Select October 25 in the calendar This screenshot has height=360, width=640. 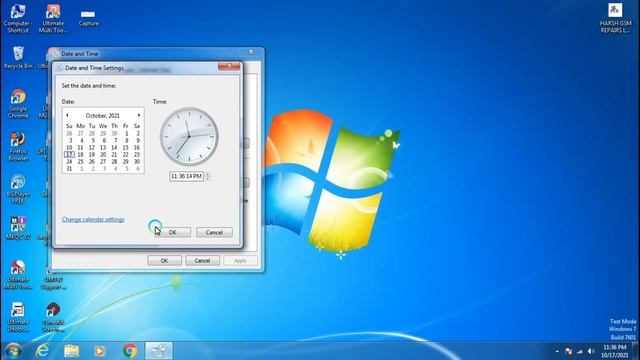click(80, 162)
